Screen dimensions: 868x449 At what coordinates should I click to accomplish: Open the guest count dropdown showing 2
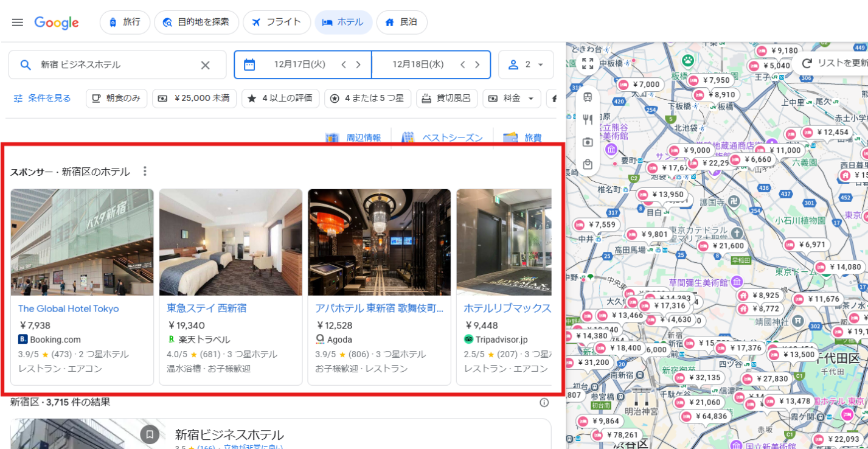pos(526,64)
